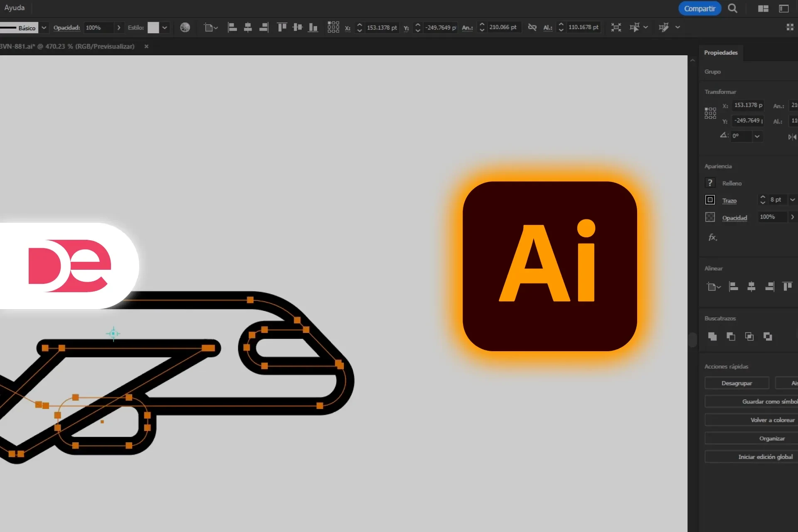Open the Estilo dropdown arrow
This screenshot has height=532, width=798.
click(x=165, y=27)
